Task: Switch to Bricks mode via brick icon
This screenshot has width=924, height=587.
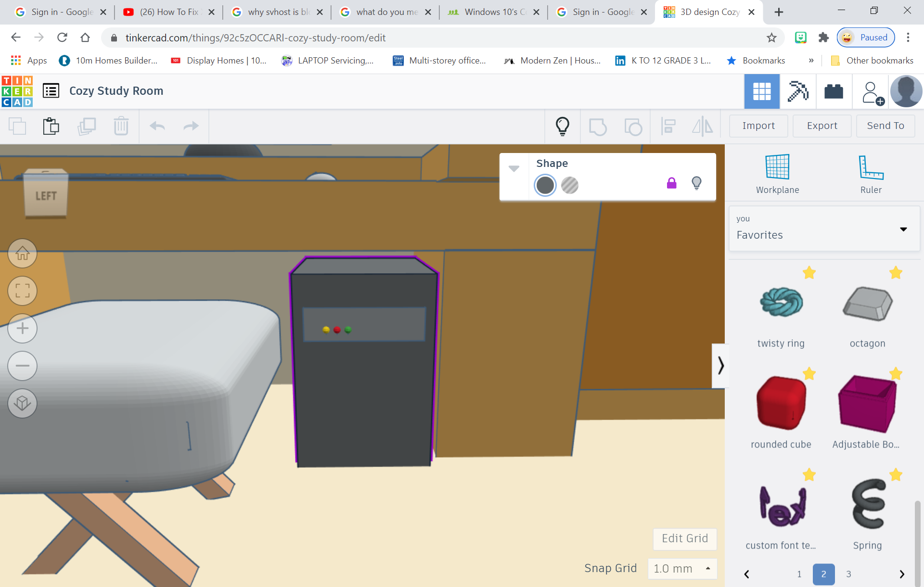Action: click(833, 91)
